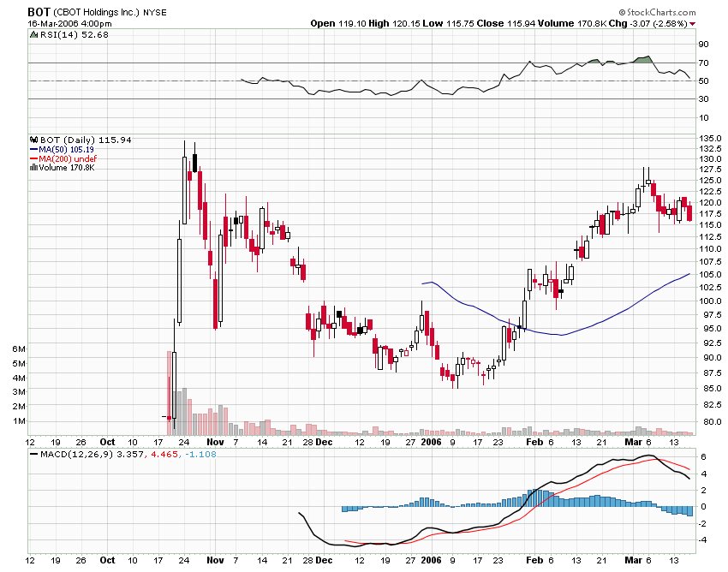Click the Feb label on MACD date axis
Viewport: 728px width, 572px height.
point(534,560)
